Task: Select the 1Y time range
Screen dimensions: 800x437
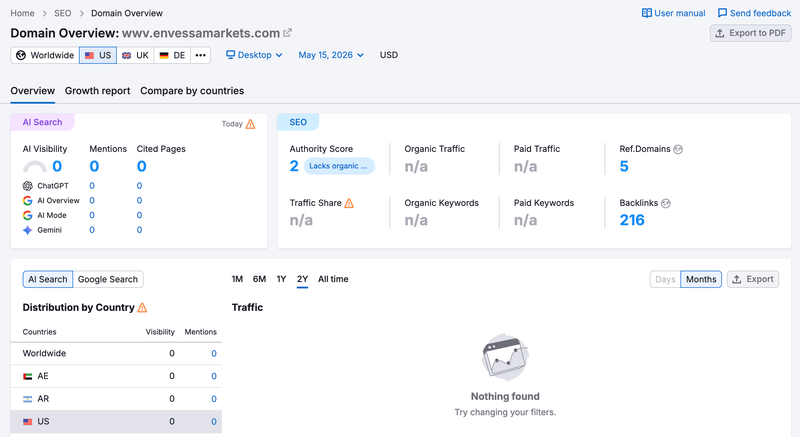Action: [281, 279]
